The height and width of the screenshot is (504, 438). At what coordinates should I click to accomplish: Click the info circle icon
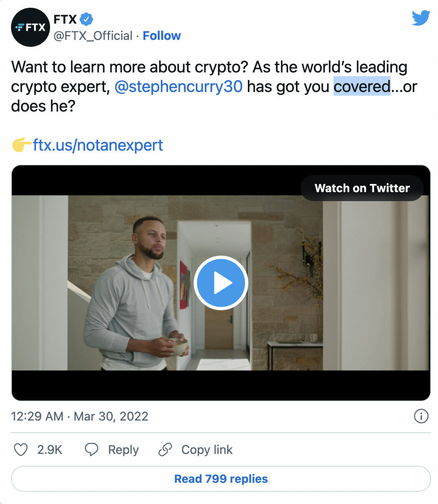pos(421,416)
